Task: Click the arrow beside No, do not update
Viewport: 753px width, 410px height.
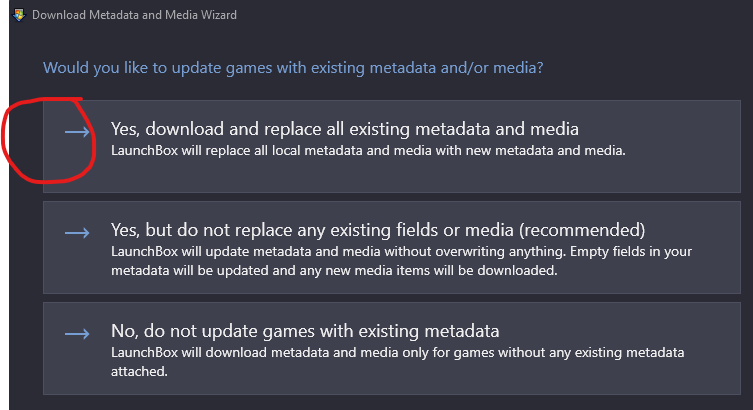Action: 77,334
